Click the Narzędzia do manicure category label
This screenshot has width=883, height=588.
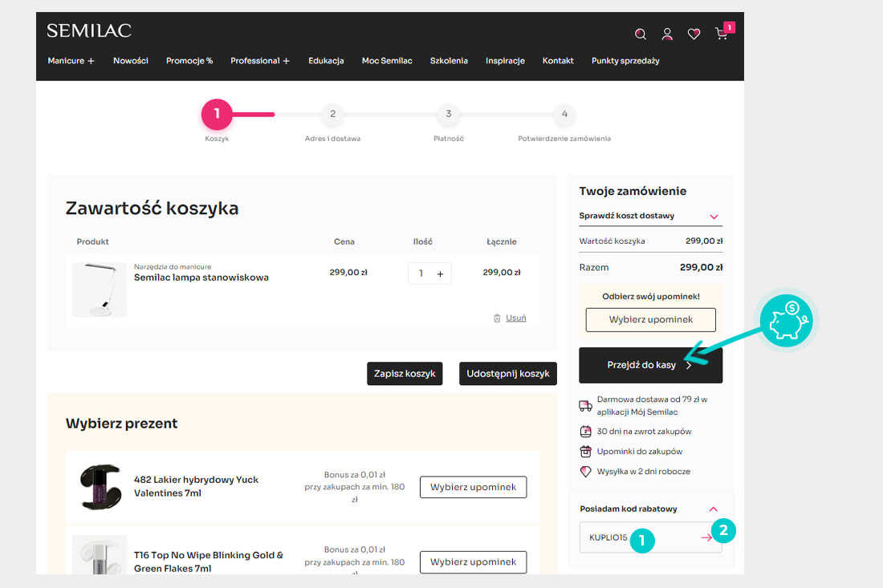click(173, 266)
